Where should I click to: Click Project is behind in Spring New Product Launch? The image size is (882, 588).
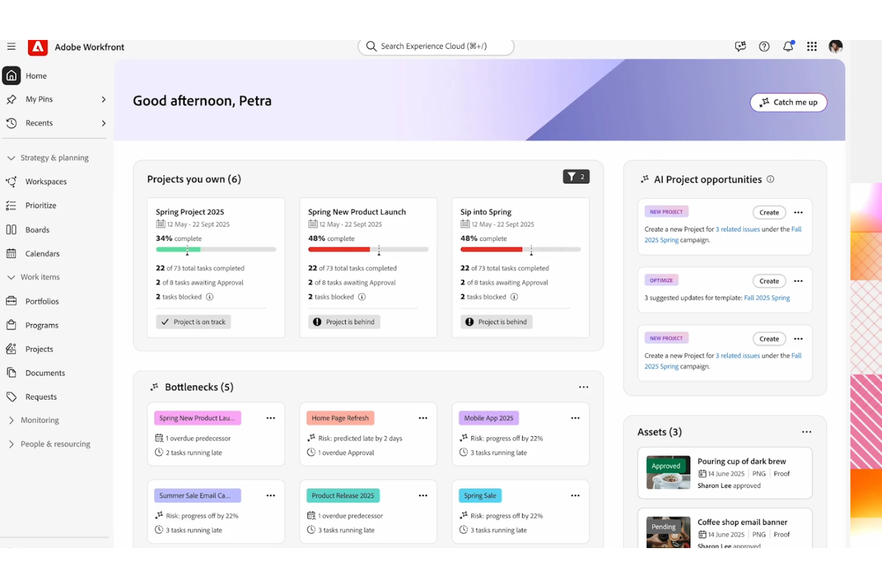coord(344,322)
